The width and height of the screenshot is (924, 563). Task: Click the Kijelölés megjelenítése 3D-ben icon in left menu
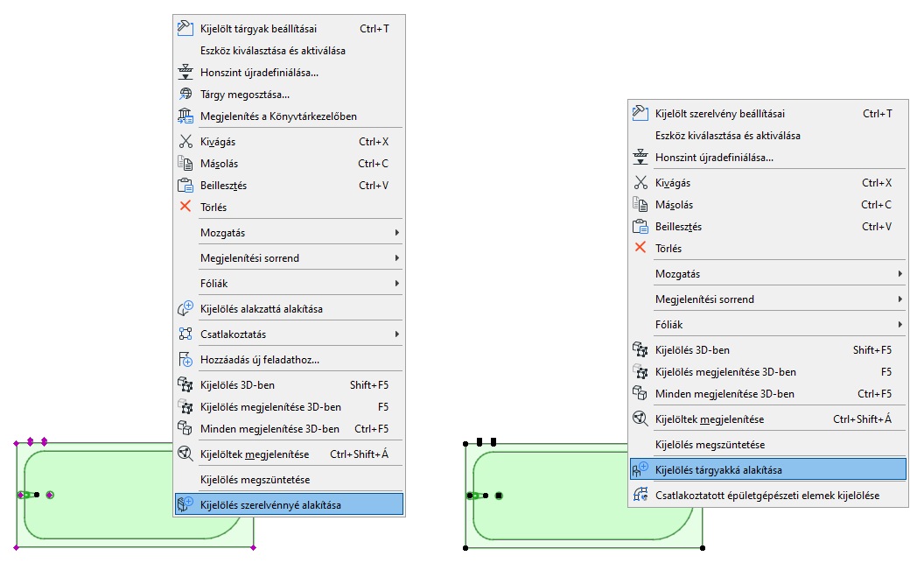click(x=185, y=407)
